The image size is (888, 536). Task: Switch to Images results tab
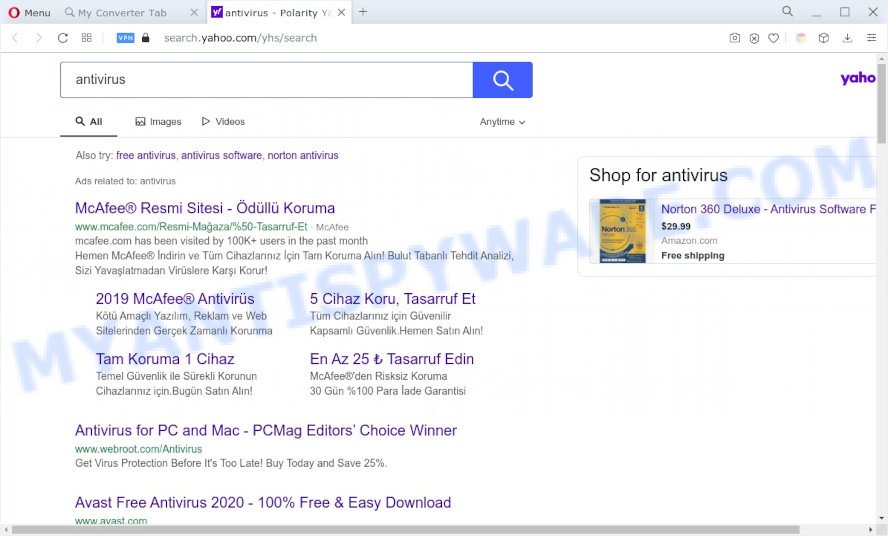(158, 122)
